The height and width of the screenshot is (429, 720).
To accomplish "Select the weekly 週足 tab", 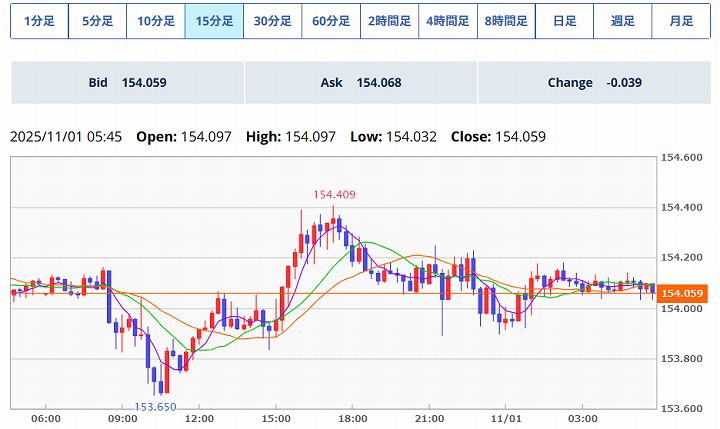I will (x=622, y=21).
